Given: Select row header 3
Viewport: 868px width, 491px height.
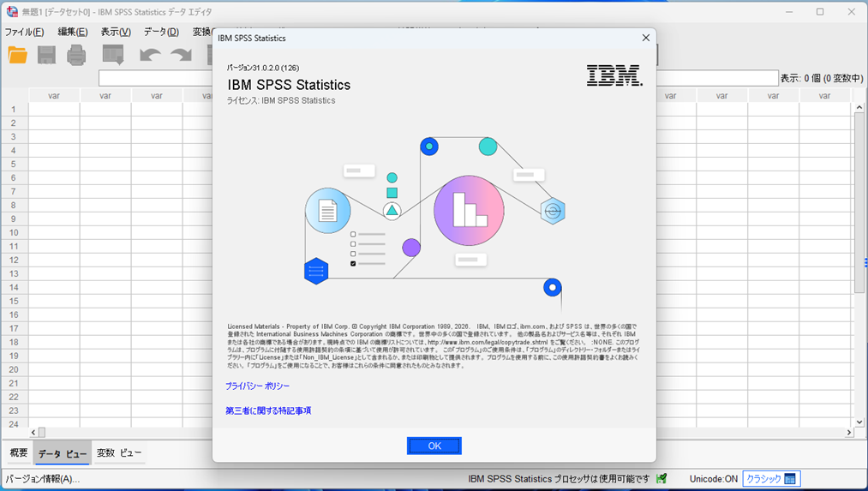Looking at the screenshot, I should tap(14, 137).
